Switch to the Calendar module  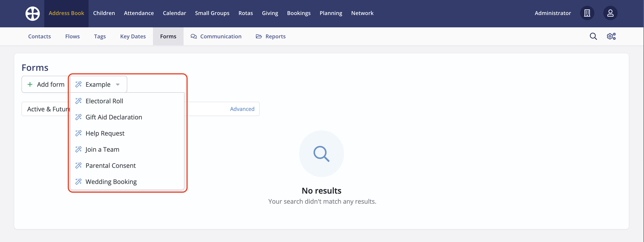coord(174,13)
